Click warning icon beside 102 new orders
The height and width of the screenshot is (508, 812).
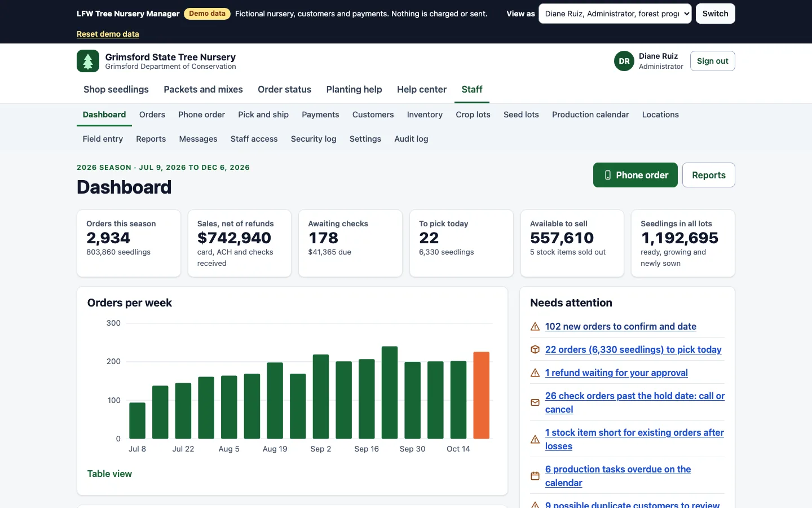tap(535, 327)
